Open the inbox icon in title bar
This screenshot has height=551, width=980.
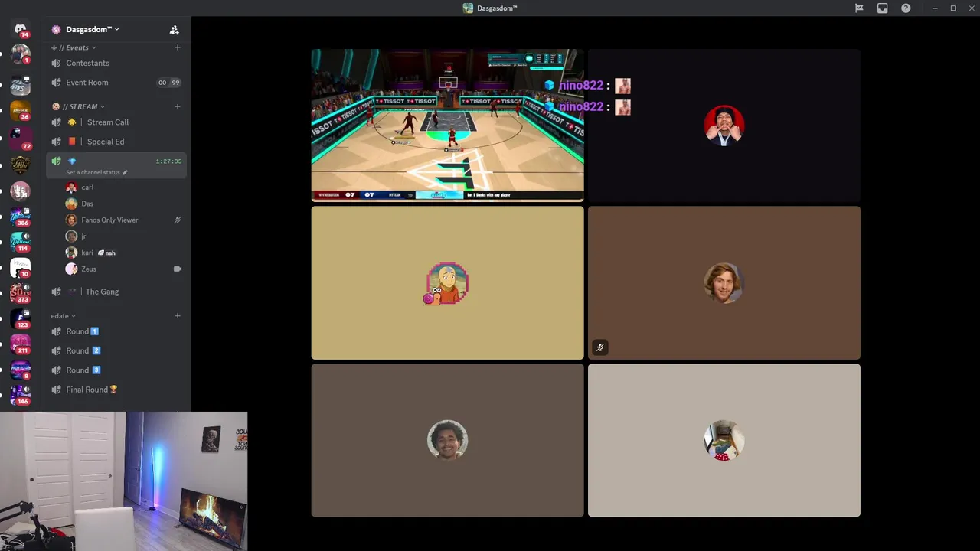tap(882, 8)
